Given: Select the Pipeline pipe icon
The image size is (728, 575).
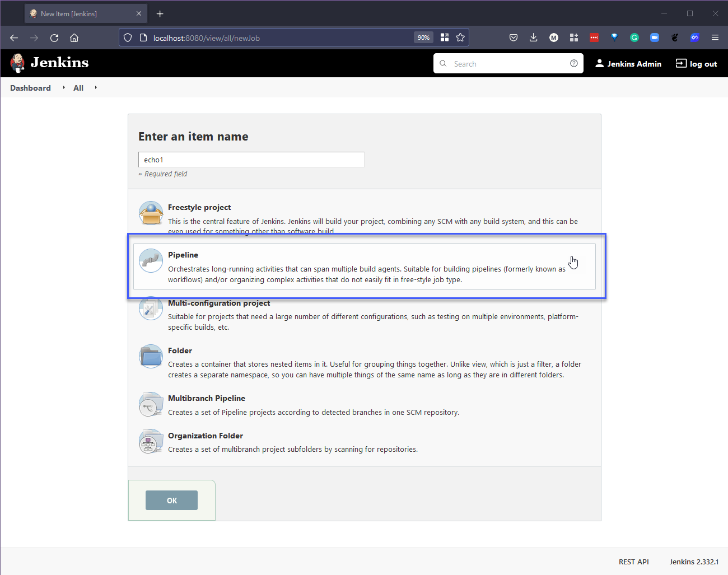Looking at the screenshot, I should pyautogui.click(x=151, y=261).
